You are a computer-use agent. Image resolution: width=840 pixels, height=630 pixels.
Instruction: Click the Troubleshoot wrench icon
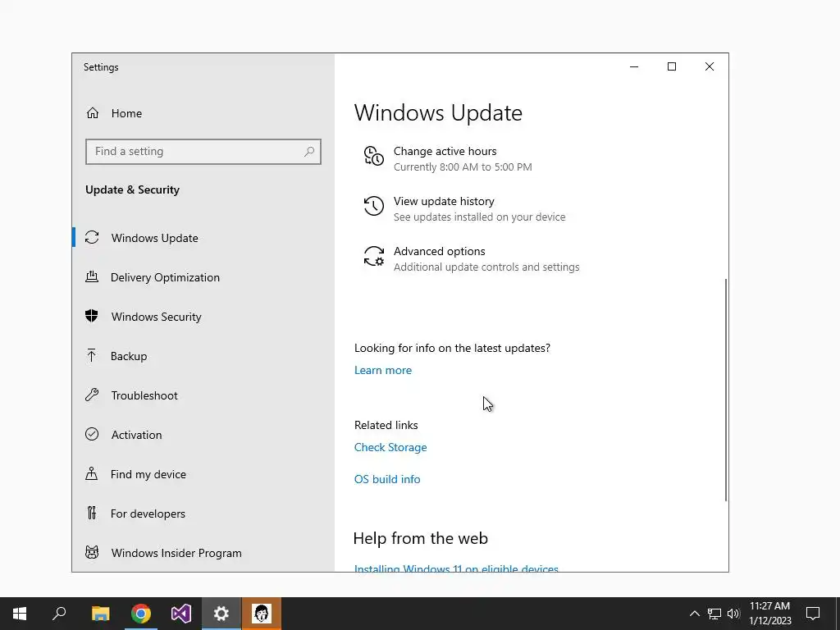pos(92,395)
